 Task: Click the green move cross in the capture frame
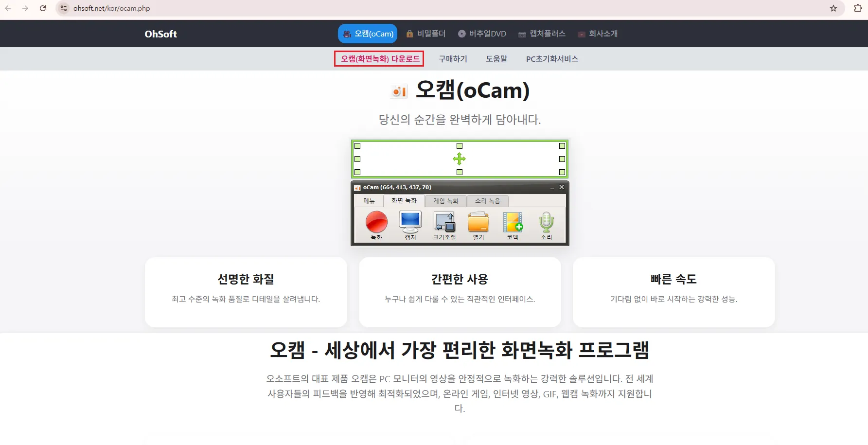[x=459, y=159]
